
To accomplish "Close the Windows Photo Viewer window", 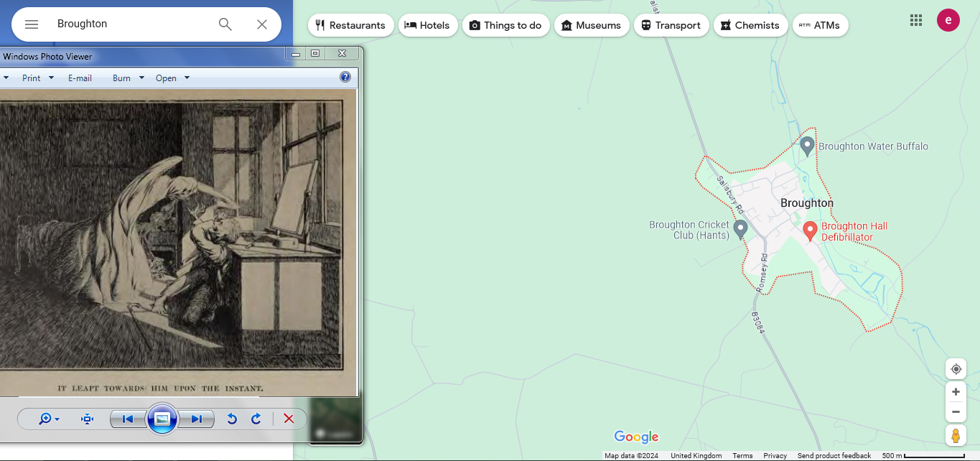I will pos(342,53).
